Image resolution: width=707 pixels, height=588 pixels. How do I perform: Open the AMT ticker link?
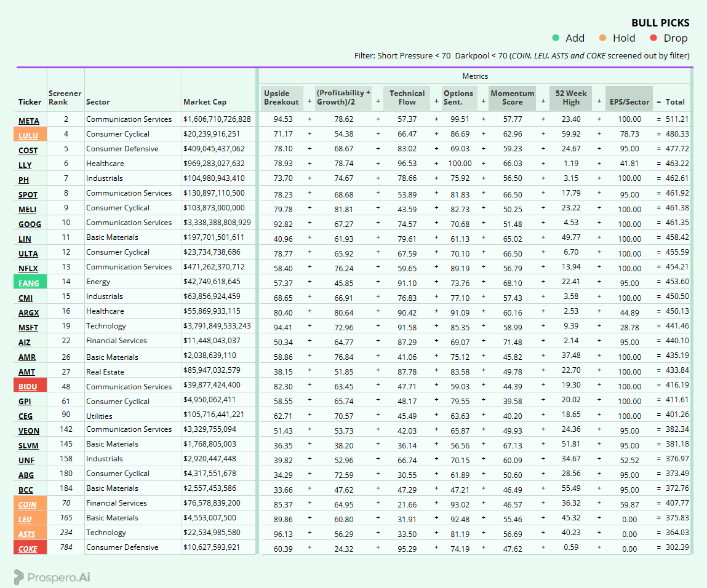point(26,372)
